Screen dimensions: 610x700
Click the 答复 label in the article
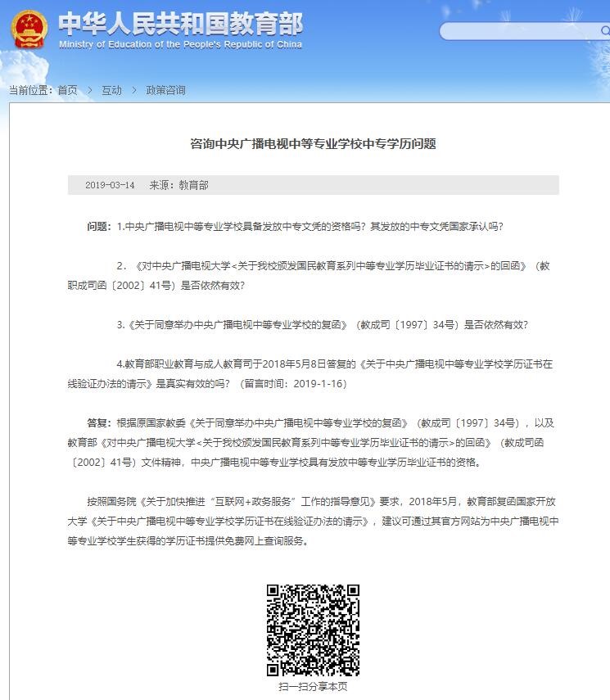pyautogui.click(x=99, y=422)
